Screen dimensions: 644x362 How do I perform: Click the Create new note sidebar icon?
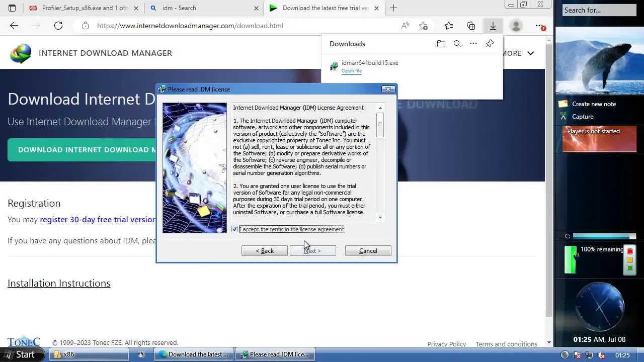(x=563, y=104)
